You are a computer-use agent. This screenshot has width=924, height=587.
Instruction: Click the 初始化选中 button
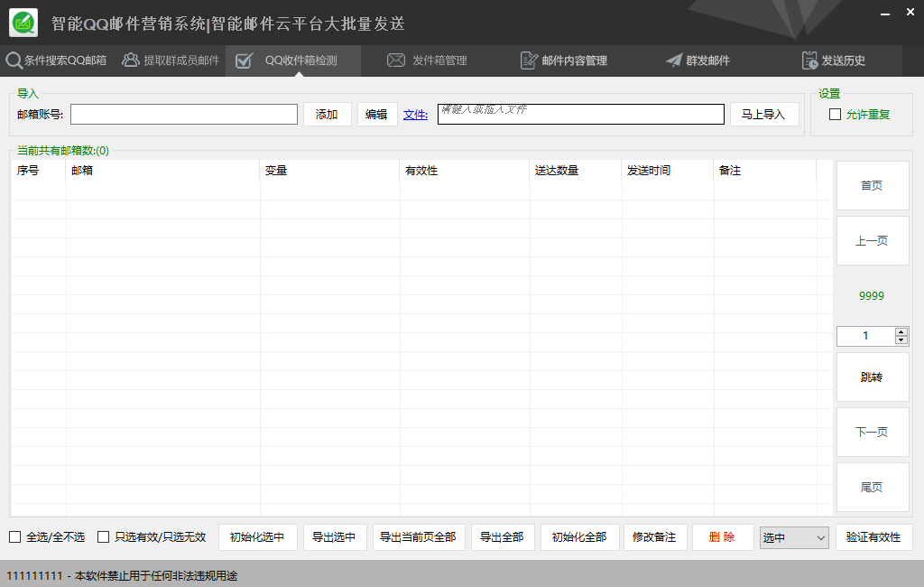257,536
